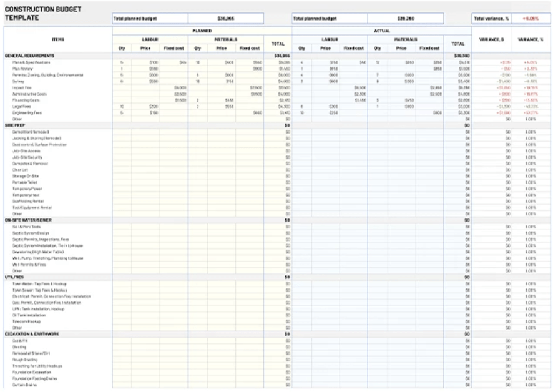Click the ITEMS column header

58,39
